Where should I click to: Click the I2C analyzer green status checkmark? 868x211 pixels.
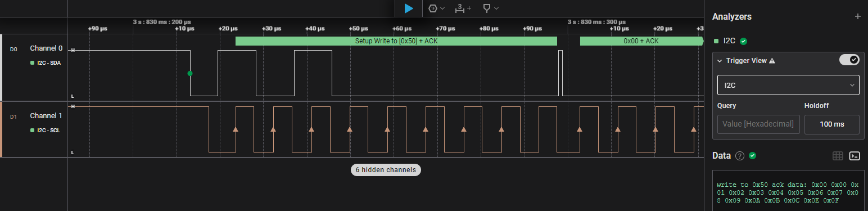click(743, 41)
